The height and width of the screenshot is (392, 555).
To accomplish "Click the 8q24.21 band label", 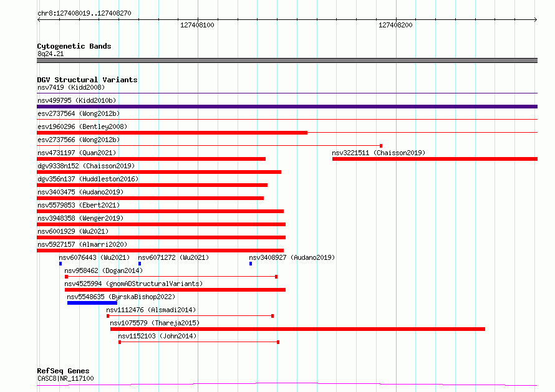I will (51, 54).
